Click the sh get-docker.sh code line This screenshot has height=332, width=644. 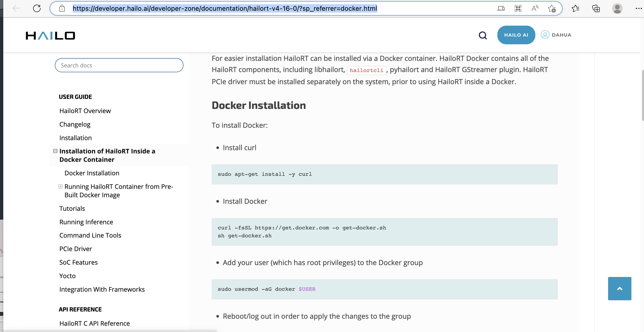point(245,236)
